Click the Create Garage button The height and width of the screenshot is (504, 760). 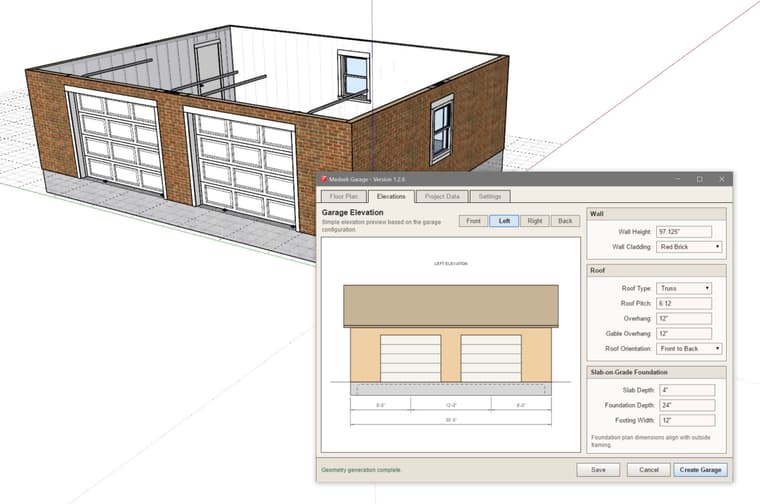click(x=700, y=470)
